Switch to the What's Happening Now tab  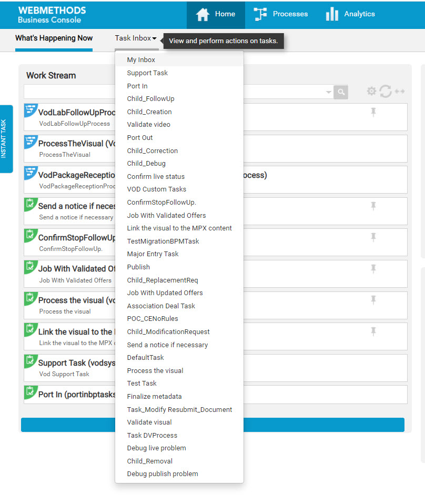point(54,38)
